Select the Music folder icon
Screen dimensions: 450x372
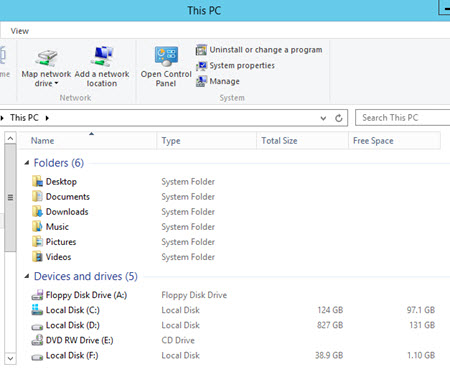click(x=37, y=226)
